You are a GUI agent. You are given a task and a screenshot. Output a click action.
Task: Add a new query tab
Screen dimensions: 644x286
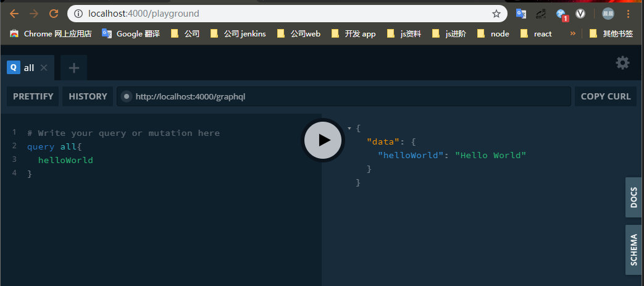point(74,68)
